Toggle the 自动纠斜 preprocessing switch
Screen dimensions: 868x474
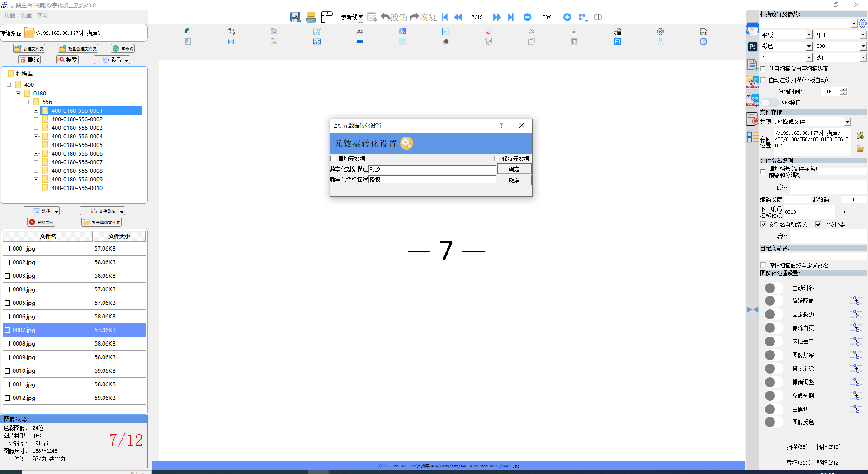(773, 288)
